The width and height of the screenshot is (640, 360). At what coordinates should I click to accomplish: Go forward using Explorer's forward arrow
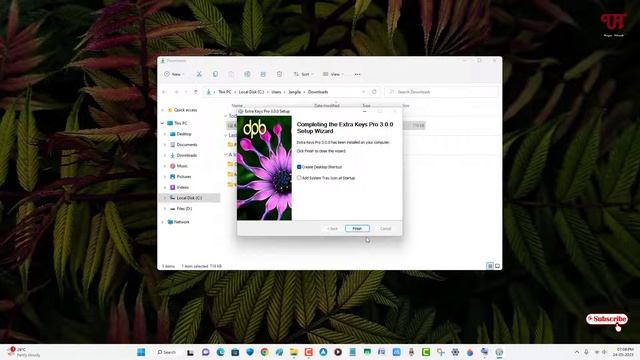176,92
